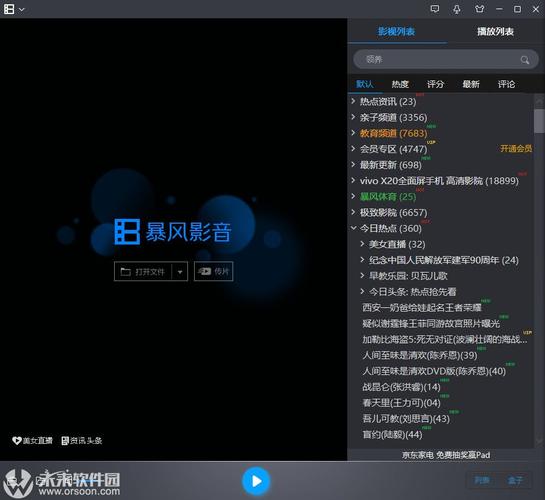Expand the 最新更新 (698) category

click(353, 165)
